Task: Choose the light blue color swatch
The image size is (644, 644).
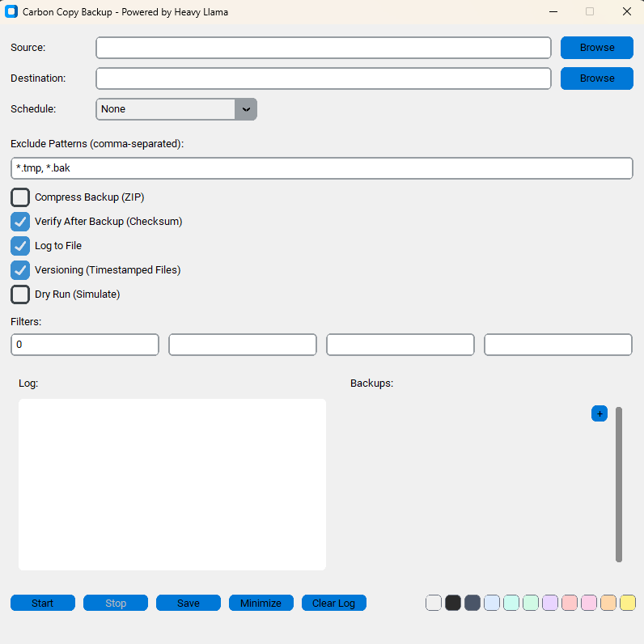Action: pos(492,603)
